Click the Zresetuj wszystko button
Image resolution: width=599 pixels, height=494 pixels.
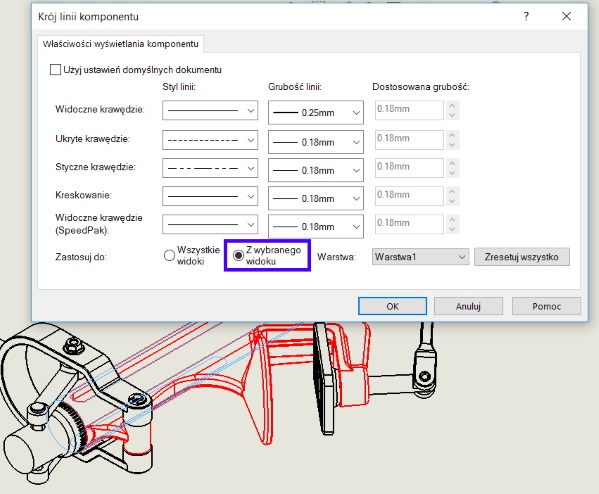coord(521,257)
